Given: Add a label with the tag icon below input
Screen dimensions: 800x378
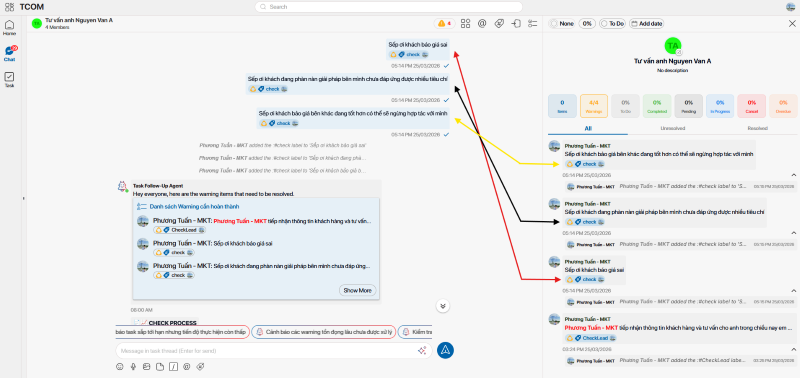Looking at the screenshot, I should coord(201,366).
